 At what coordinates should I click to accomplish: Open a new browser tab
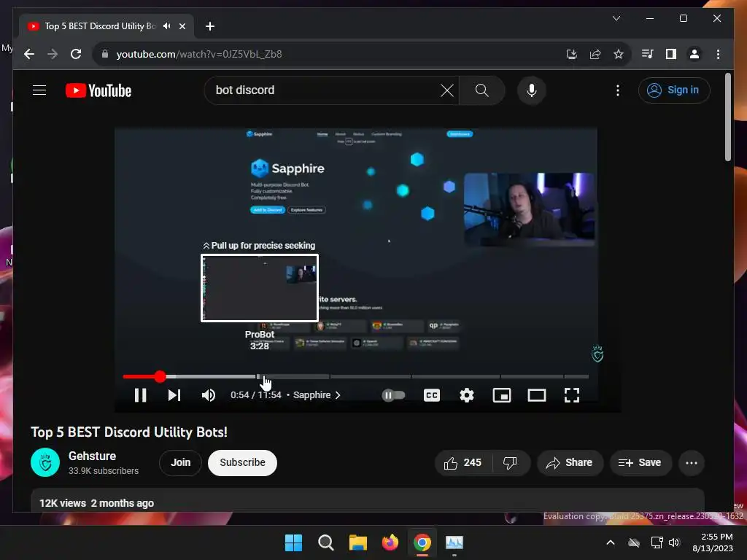(210, 26)
